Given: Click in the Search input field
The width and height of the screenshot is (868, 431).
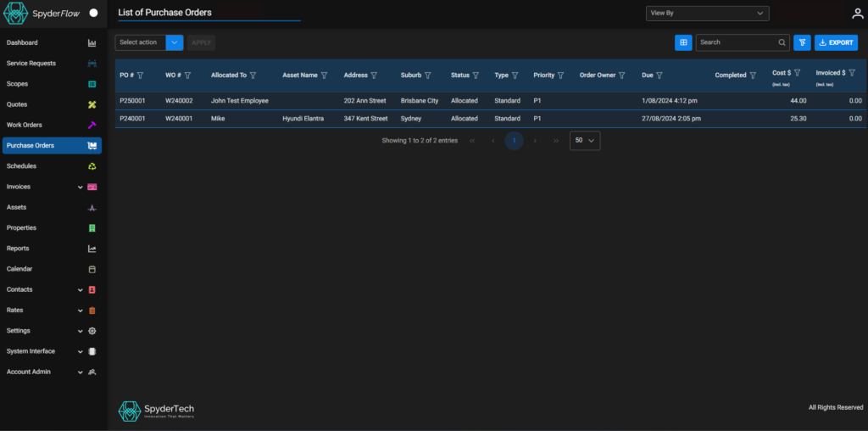Looking at the screenshot, I should pos(736,42).
